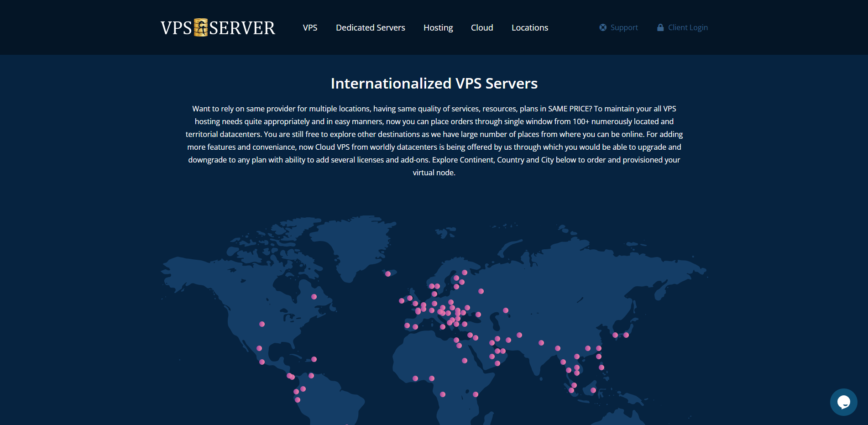Viewport: 868px width, 425px height.
Task: Click the Support lifebuoy icon
Action: point(603,27)
